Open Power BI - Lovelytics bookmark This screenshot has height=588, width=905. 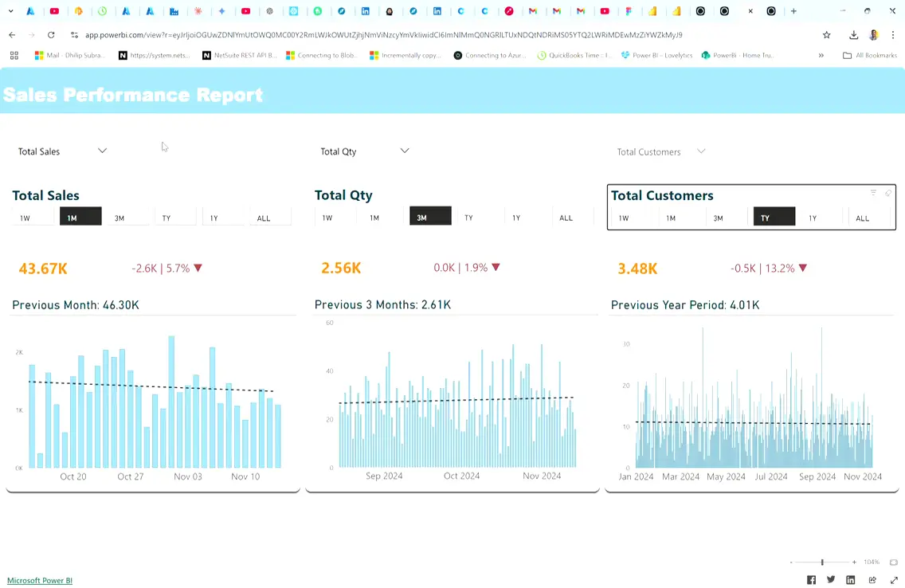[x=656, y=56]
